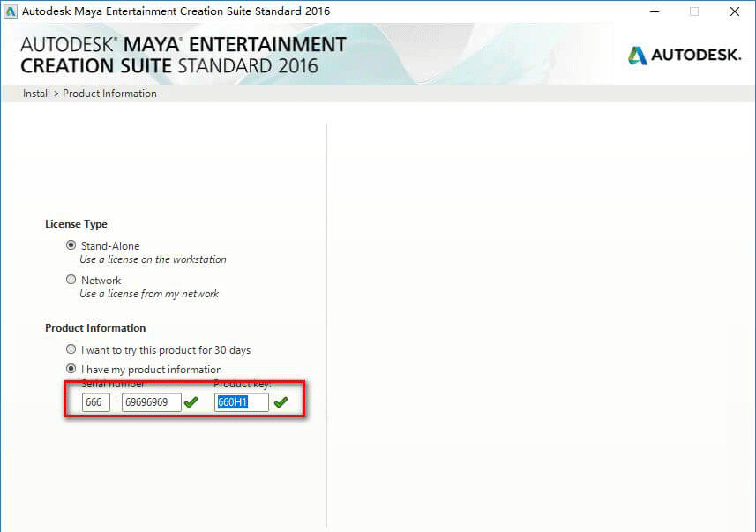
Task: Click the Autodesk logo in the header
Action: (x=685, y=55)
